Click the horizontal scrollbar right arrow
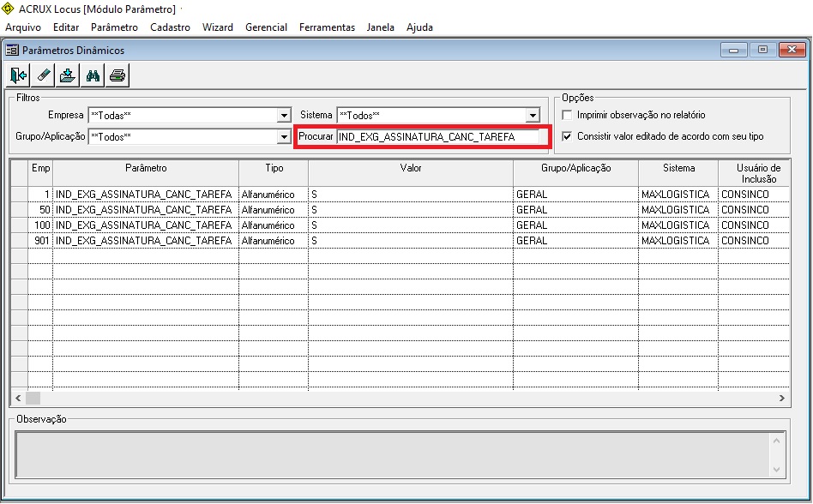The height and width of the screenshot is (504, 813). coord(782,399)
